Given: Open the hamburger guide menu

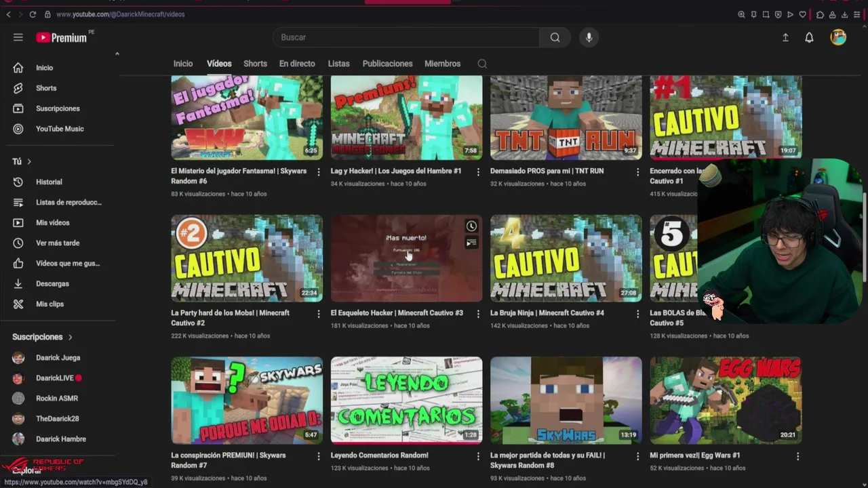Looking at the screenshot, I should pyautogui.click(x=18, y=37).
